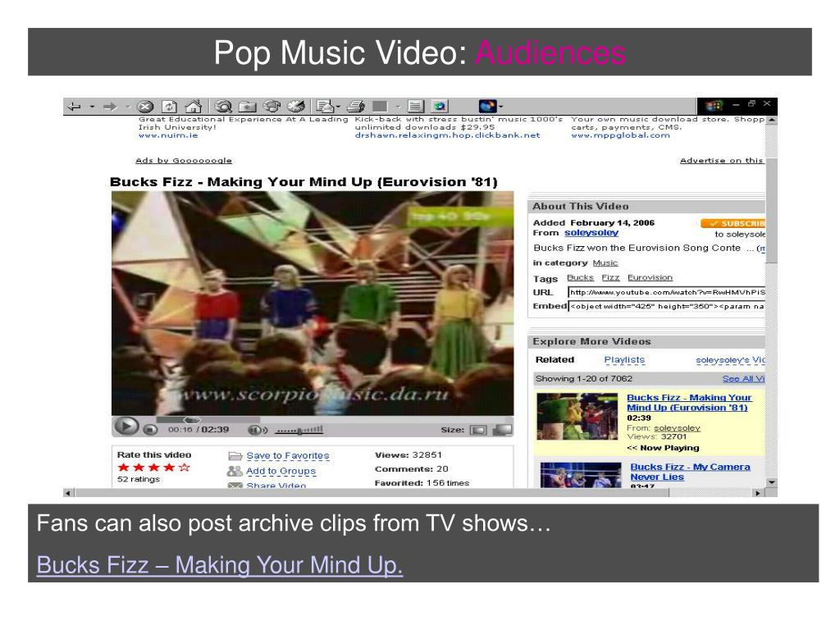Click the horizontal scrollbar right arrow
Viewport: 840px width, 630px height.
click(x=757, y=493)
